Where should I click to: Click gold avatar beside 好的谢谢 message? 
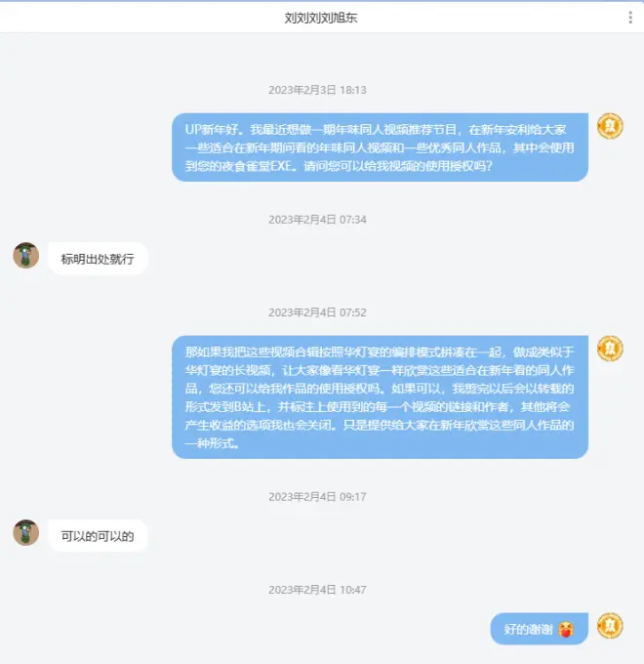(610, 626)
